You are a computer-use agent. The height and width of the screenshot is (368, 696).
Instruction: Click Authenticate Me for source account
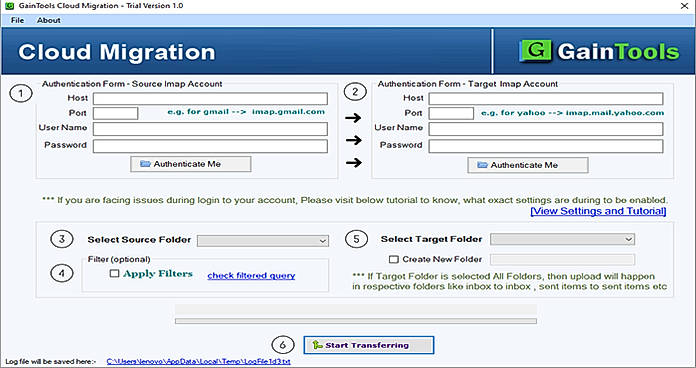(191, 164)
